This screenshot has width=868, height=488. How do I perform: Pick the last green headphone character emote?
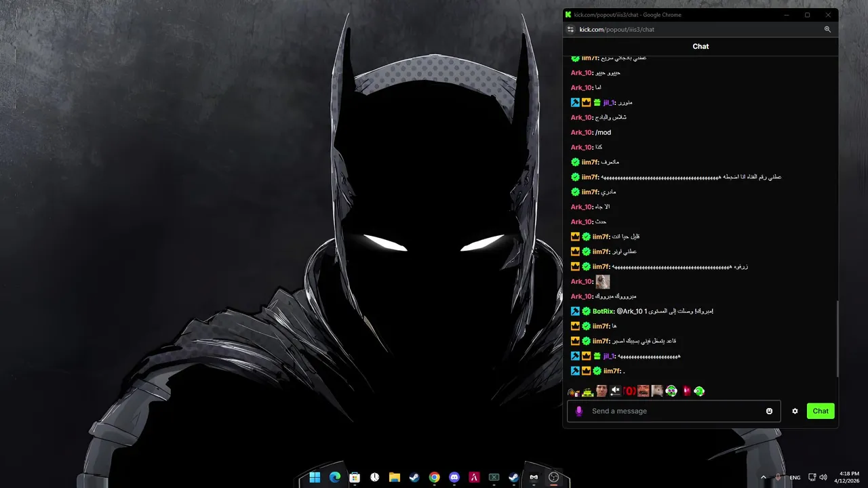(699, 391)
